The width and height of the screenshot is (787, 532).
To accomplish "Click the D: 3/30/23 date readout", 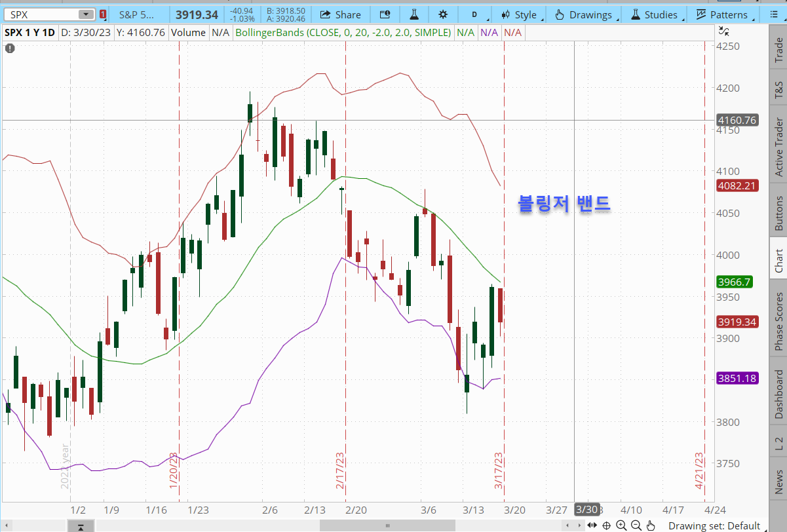I will [85, 32].
